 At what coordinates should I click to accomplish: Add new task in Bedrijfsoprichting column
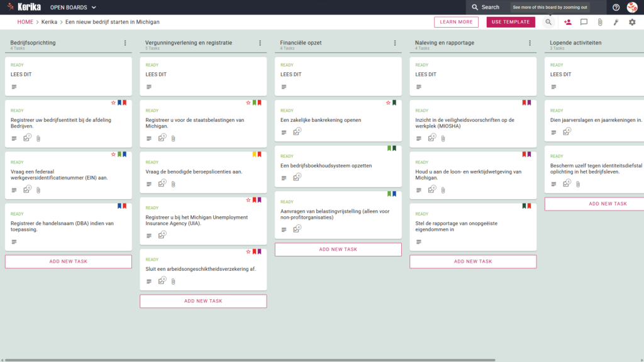coord(68,261)
